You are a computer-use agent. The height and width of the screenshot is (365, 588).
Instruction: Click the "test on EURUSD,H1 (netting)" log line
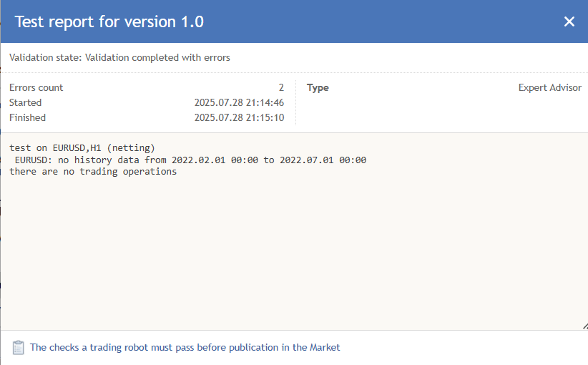(x=82, y=148)
